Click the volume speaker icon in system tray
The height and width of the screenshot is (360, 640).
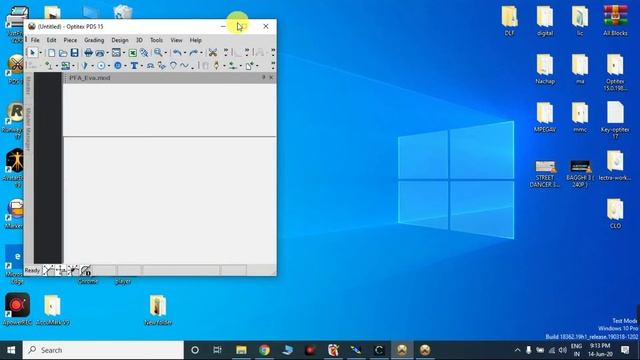563,350
